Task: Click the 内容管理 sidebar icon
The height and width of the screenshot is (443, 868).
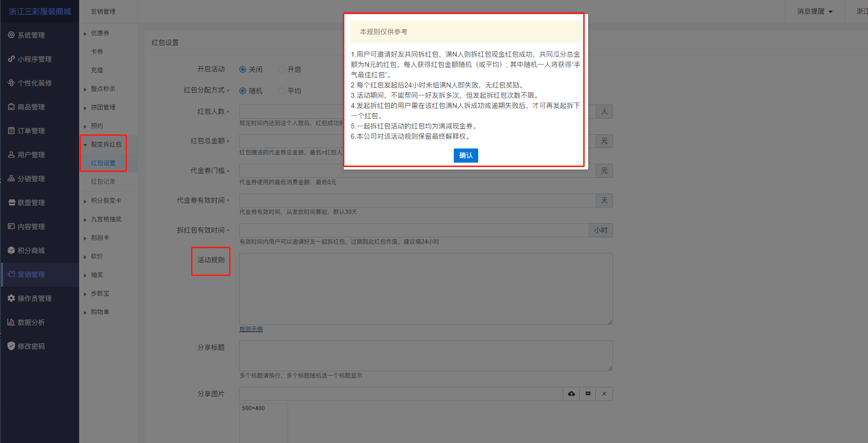Action: [x=11, y=226]
